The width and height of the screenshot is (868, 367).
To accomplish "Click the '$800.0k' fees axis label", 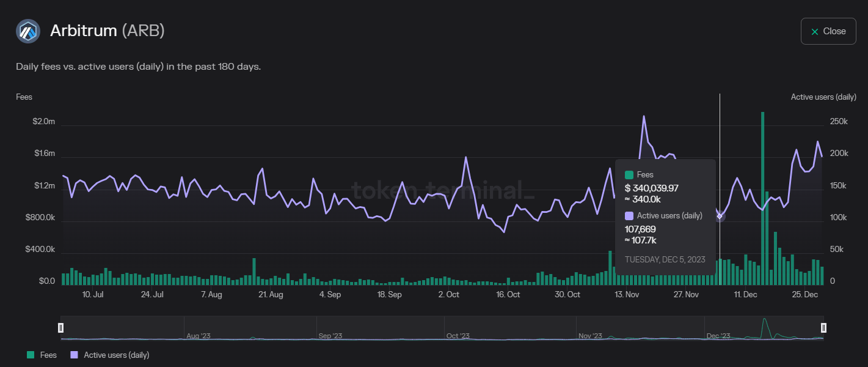I will coord(40,218).
